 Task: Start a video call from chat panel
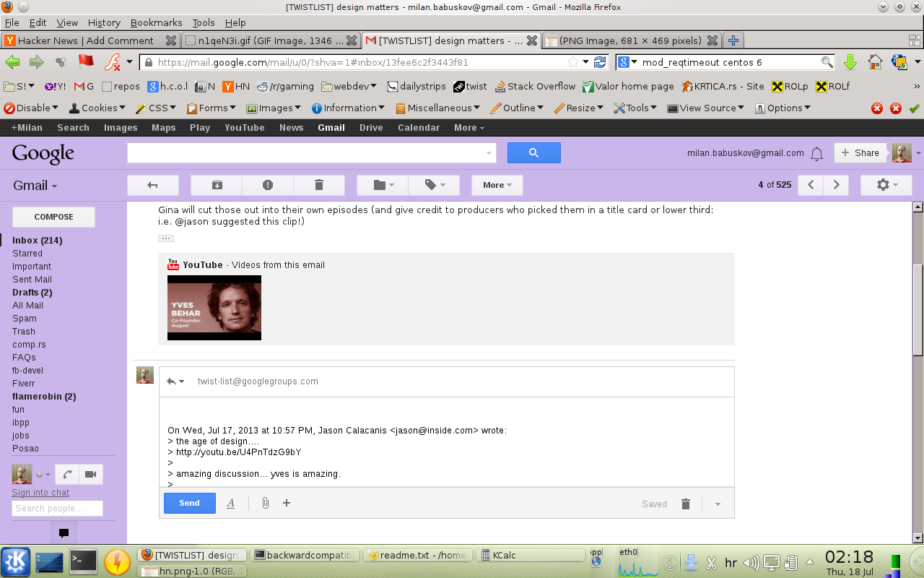click(x=91, y=474)
